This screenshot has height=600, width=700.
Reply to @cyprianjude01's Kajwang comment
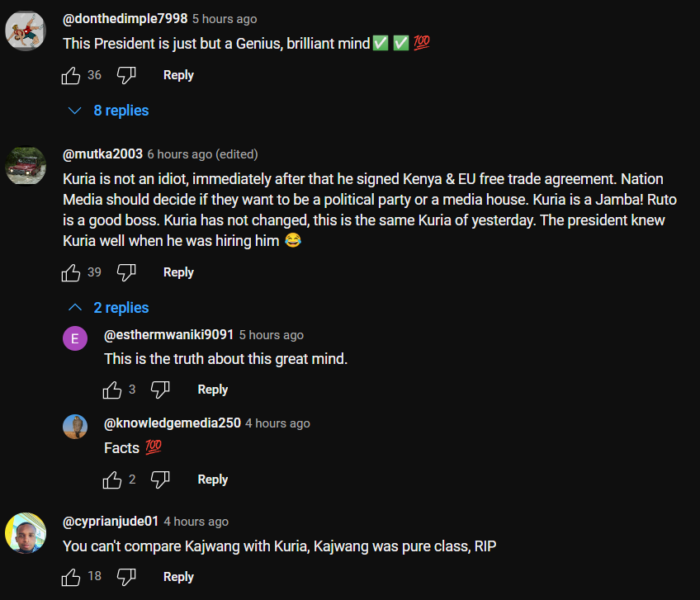[x=178, y=577]
